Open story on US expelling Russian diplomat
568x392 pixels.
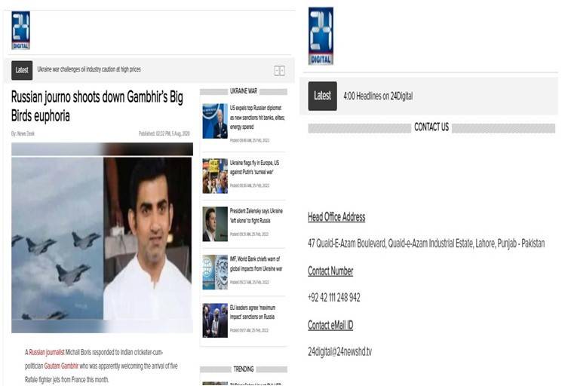click(256, 118)
